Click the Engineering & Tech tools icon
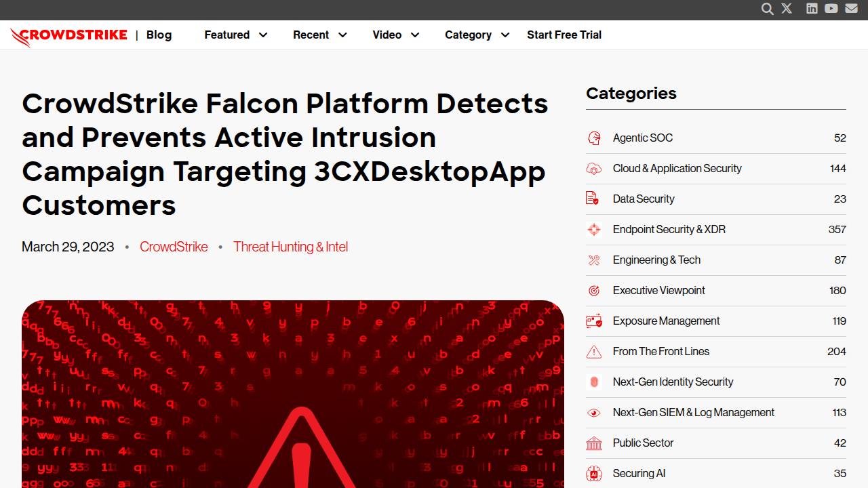The image size is (868, 488). tap(594, 260)
